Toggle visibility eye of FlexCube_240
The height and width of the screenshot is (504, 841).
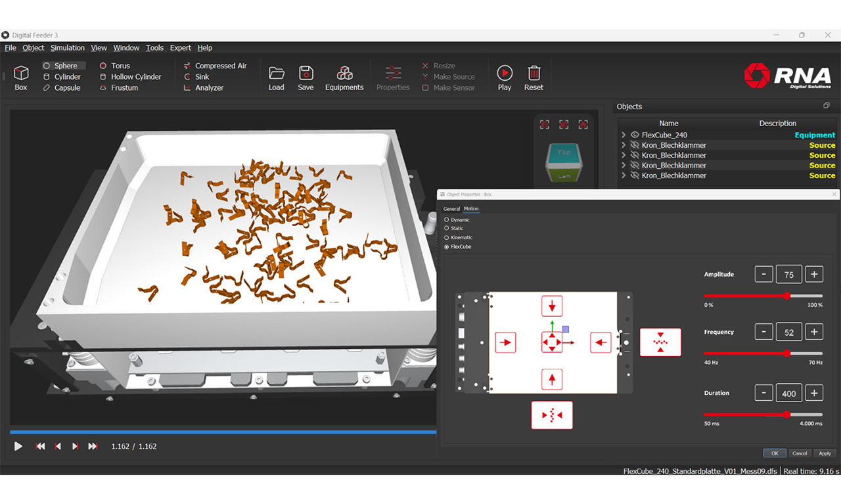click(635, 135)
